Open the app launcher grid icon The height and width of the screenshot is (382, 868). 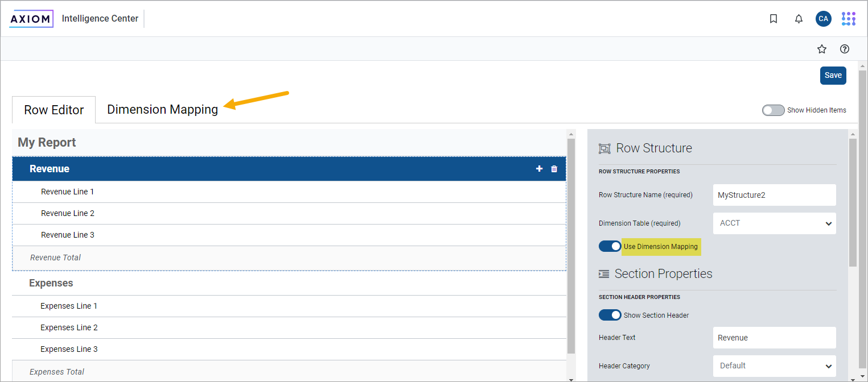coord(848,19)
